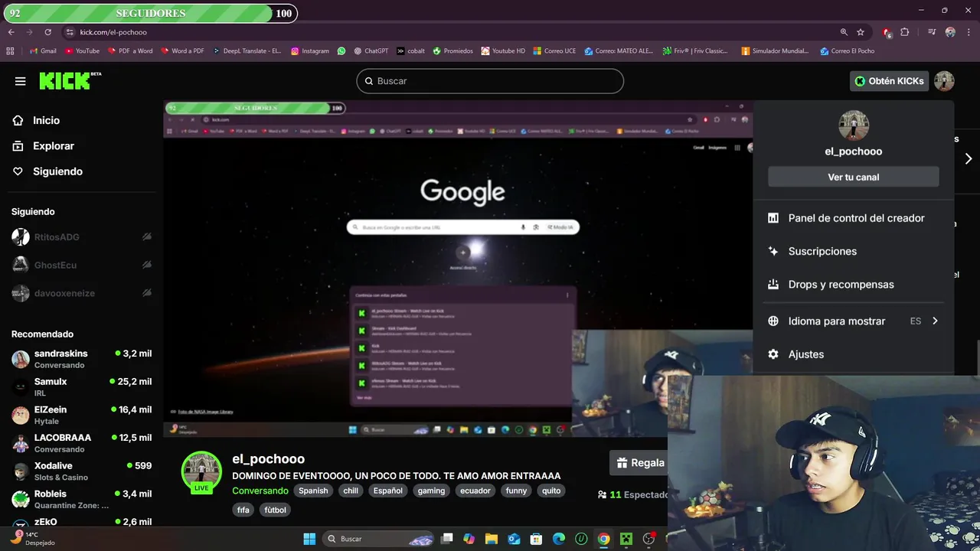This screenshot has height=551, width=980.
Task: Click Conversando category link
Action: coord(260,491)
